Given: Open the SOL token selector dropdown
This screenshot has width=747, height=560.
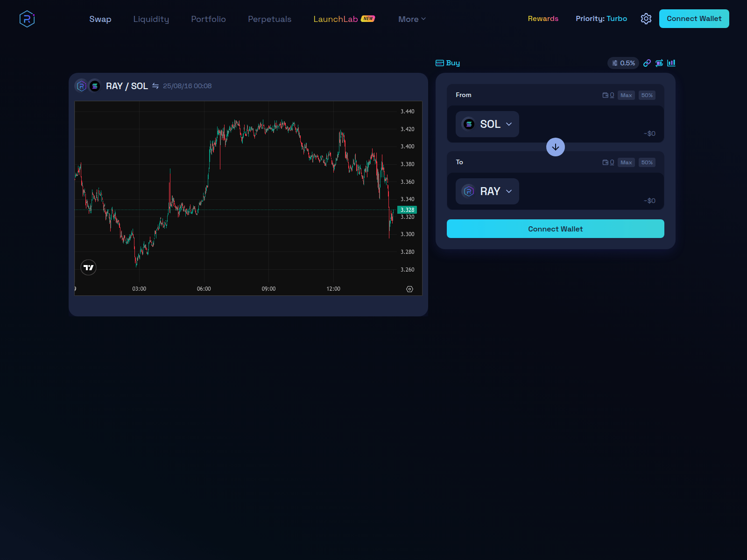Looking at the screenshot, I should click(x=487, y=124).
